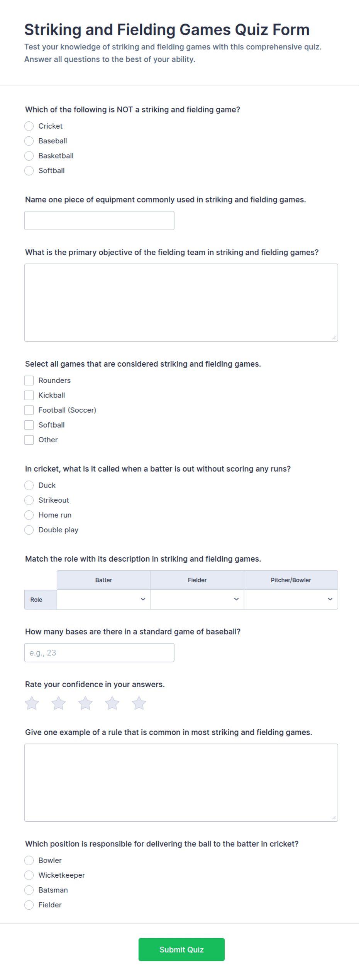Viewport: 359px width, 980px height.
Task: Expand the Fielder role dropdown
Action: 197,599
